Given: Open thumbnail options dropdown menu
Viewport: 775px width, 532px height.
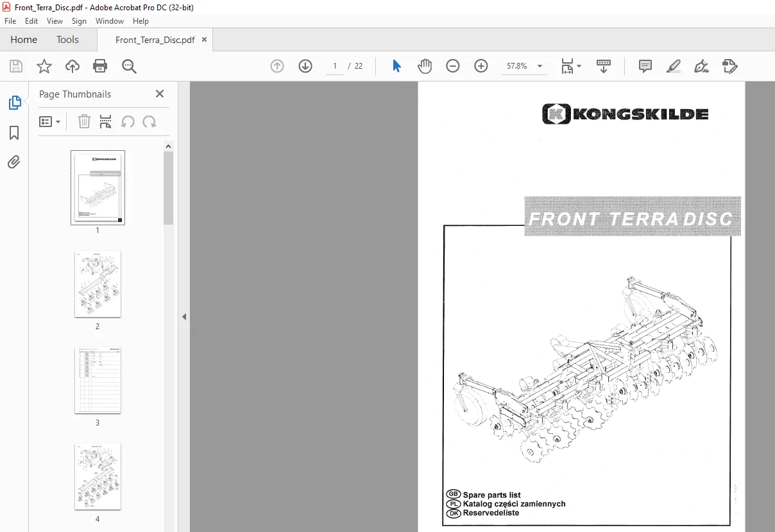Looking at the screenshot, I should [x=49, y=121].
